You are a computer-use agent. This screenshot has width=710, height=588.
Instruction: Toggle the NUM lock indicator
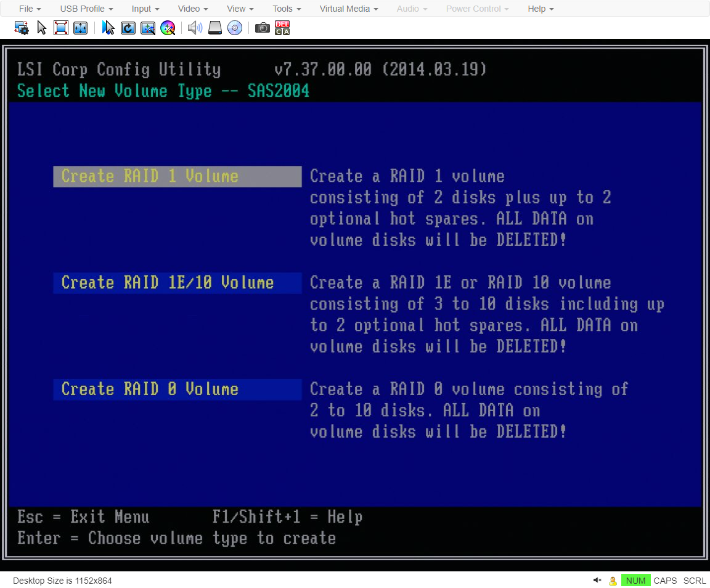(x=635, y=581)
